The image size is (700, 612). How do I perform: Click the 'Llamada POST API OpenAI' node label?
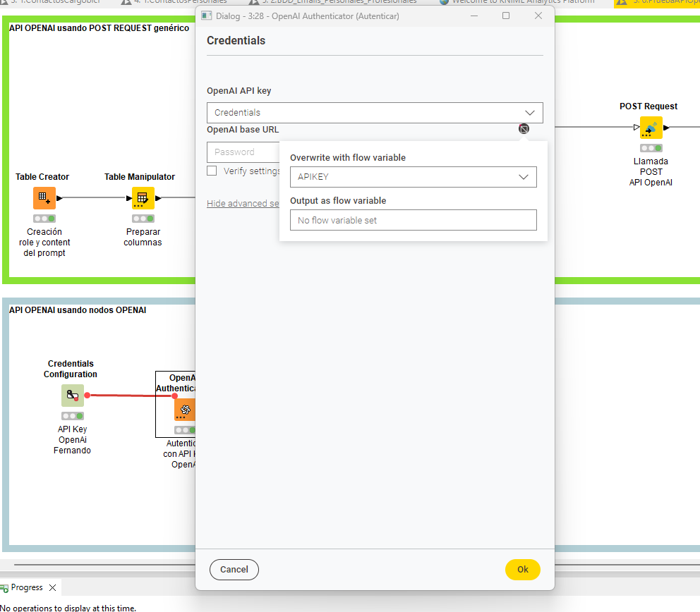651,172
